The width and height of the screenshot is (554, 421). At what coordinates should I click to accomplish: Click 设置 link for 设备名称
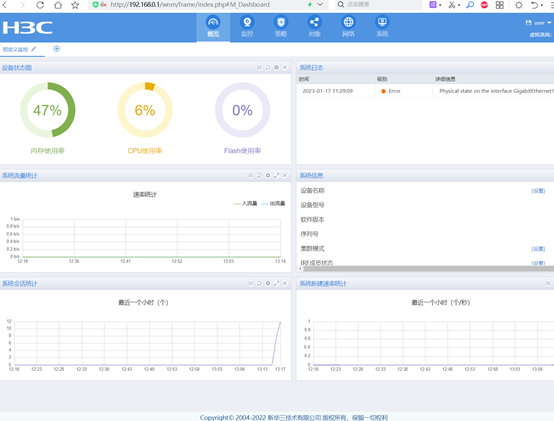pyautogui.click(x=538, y=191)
